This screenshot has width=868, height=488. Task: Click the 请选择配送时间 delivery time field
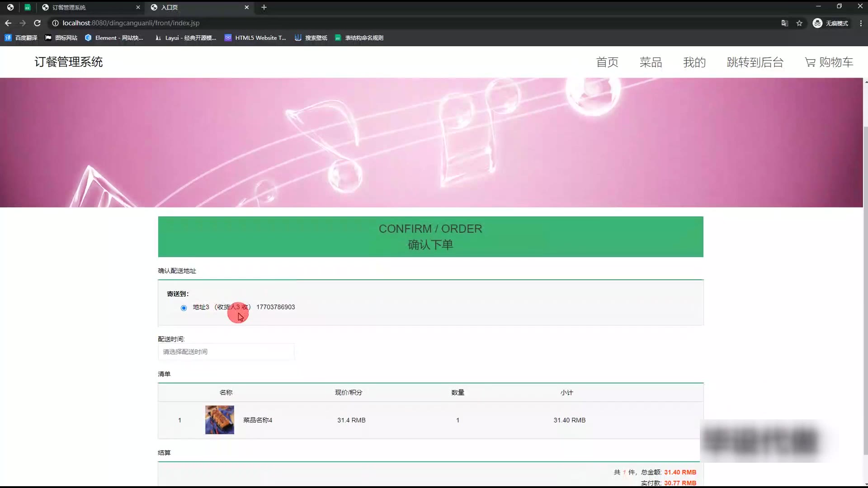226,352
